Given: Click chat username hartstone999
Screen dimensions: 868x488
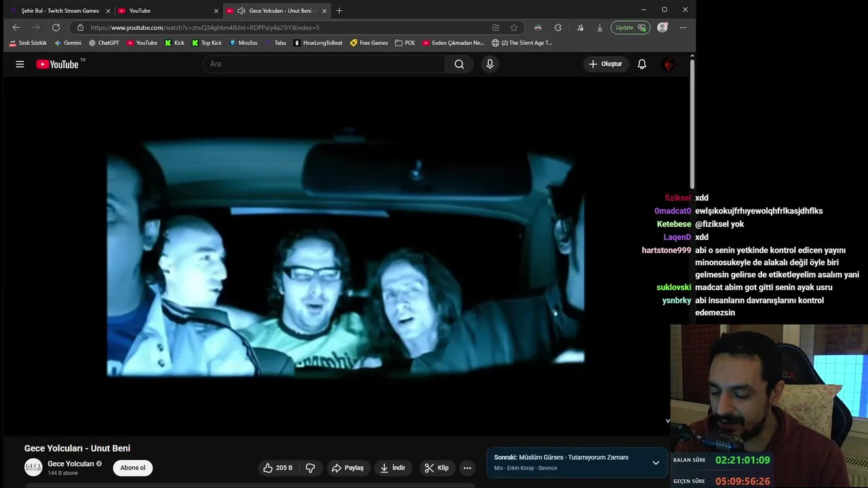Looking at the screenshot, I should [666, 250].
